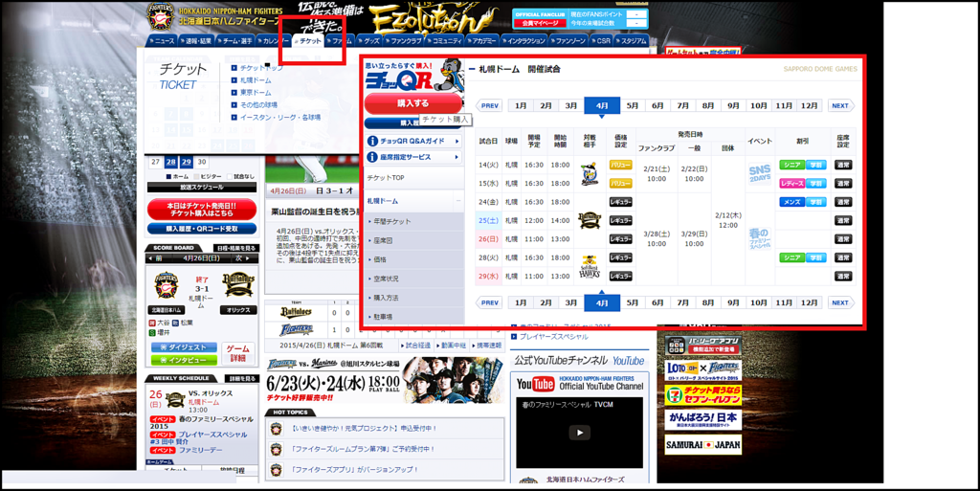Click the レギュラー badge for 24(金)

coord(620,202)
